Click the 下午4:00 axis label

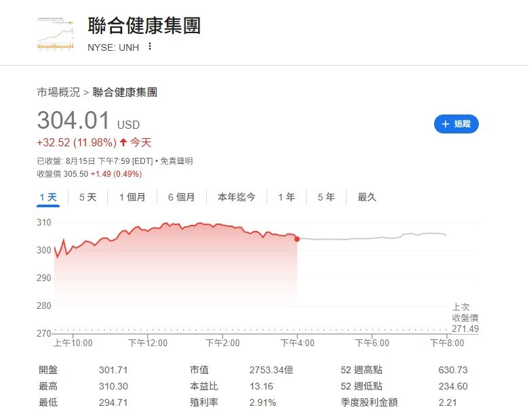[x=298, y=343]
